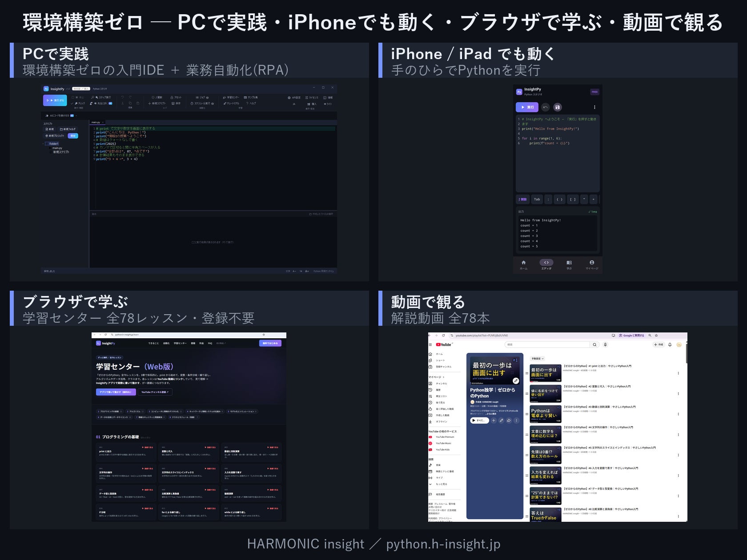Tap the square brackets [ ] shortcut key

(x=573, y=200)
